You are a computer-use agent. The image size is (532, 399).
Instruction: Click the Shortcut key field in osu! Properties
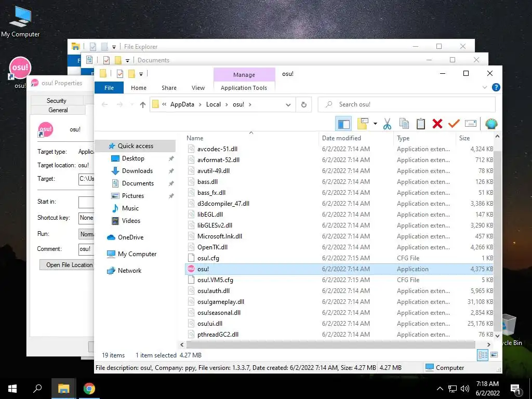(86, 218)
